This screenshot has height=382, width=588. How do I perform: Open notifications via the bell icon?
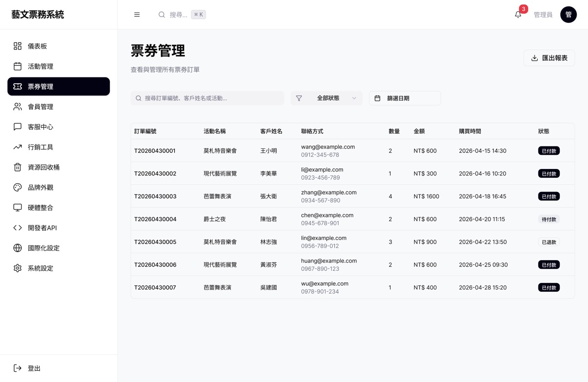(x=518, y=15)
